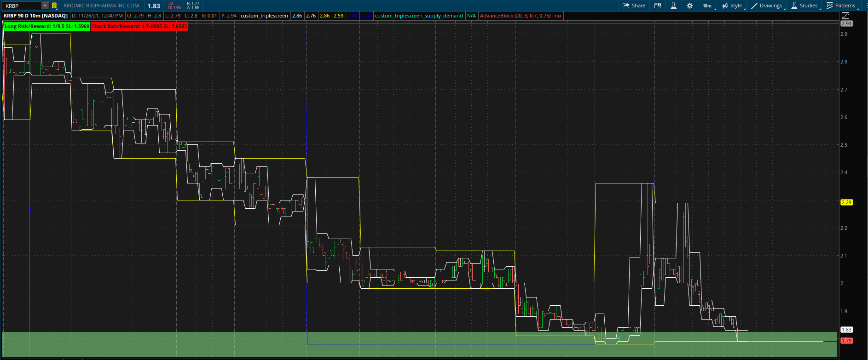Open the Patterns menu
This screenshot has height=360, width=868.
(841, 6)
